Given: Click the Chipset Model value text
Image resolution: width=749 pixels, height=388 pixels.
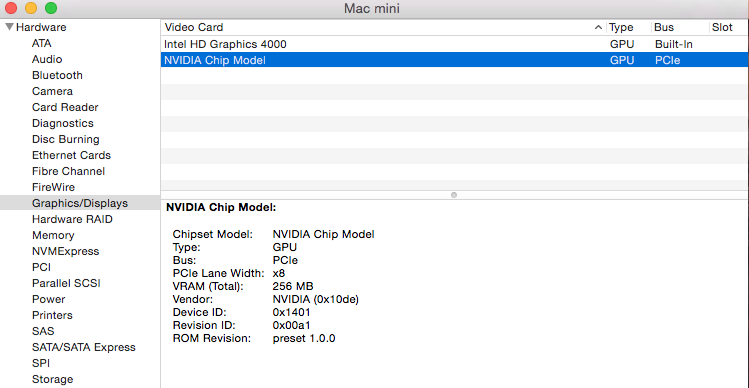Looking at the screenshot, I should [323, 235].
